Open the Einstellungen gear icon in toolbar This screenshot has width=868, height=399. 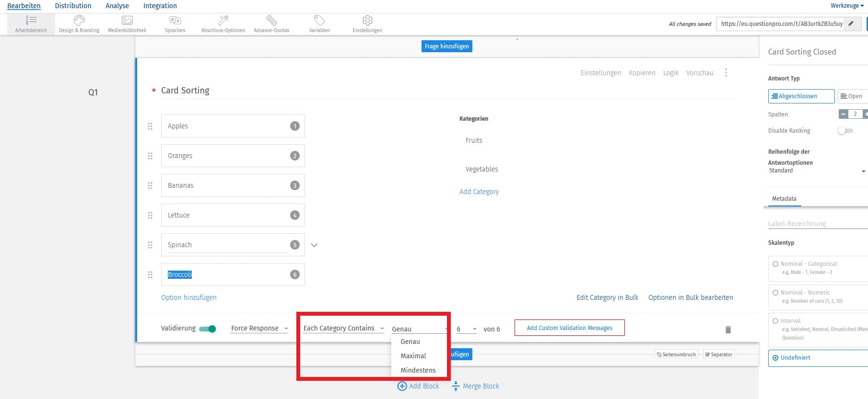tap(367, 21)
